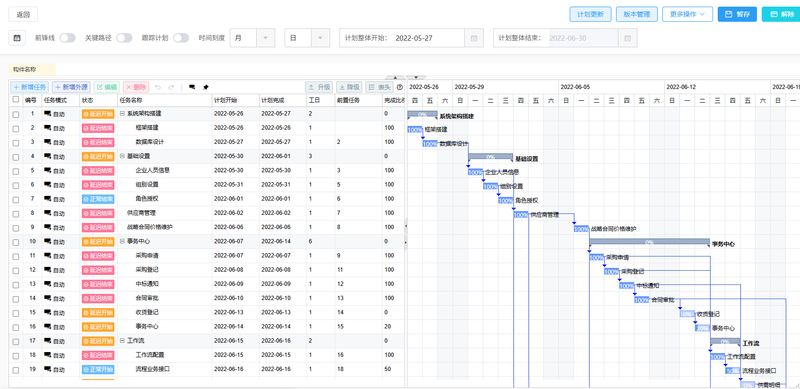
Task: Click the 构件名称 label box
Action: click(x=32, y=69)
